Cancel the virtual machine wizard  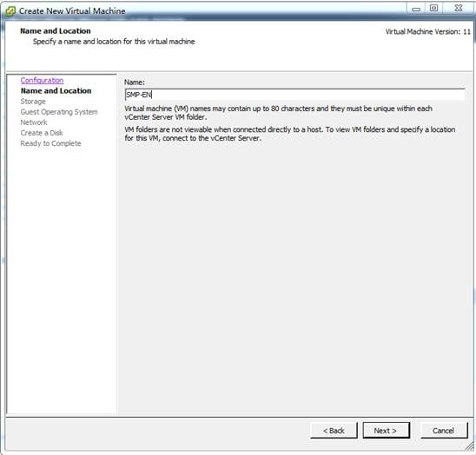(x=444, y=431)
